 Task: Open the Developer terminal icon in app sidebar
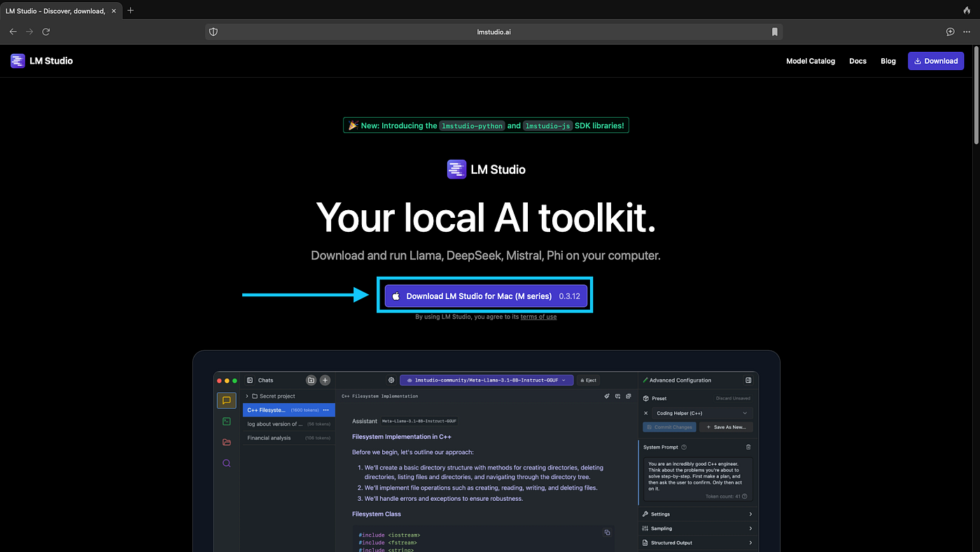[226, 422]
